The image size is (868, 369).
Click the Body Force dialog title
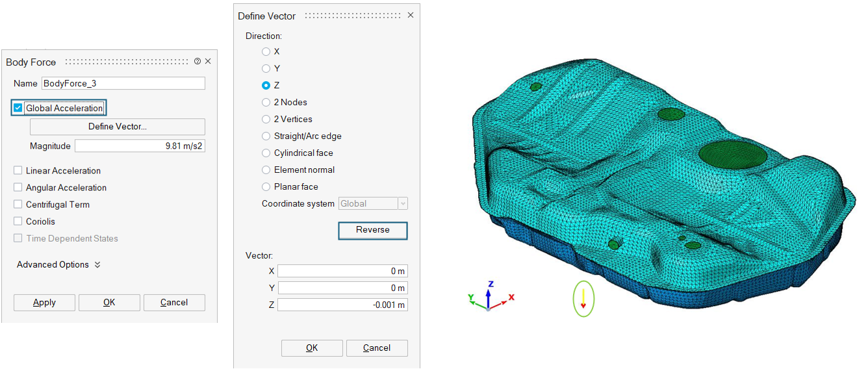31,62
